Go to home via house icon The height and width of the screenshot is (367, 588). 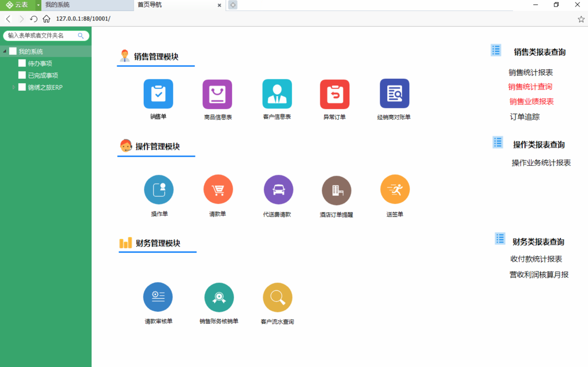tap(47, 19)
